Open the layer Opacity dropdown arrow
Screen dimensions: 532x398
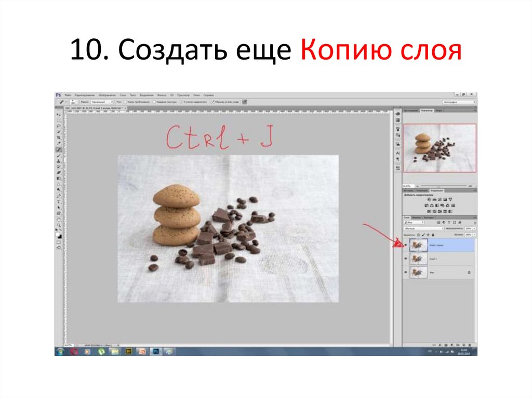pyautogui.click(x=474, y=228)
